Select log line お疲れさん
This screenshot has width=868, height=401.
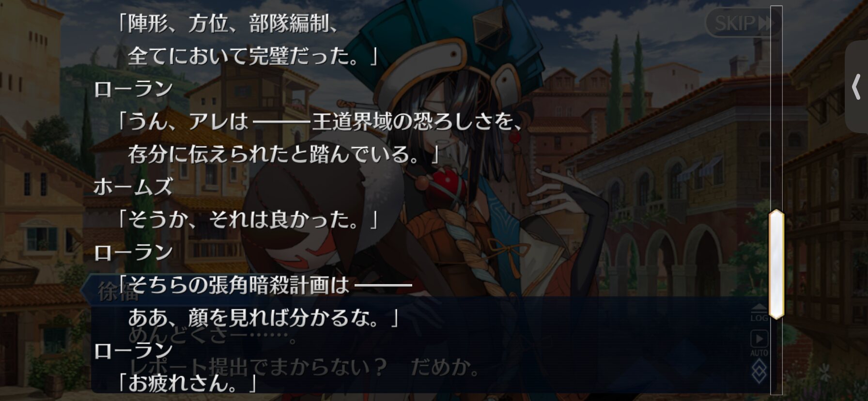pos(187,384)
